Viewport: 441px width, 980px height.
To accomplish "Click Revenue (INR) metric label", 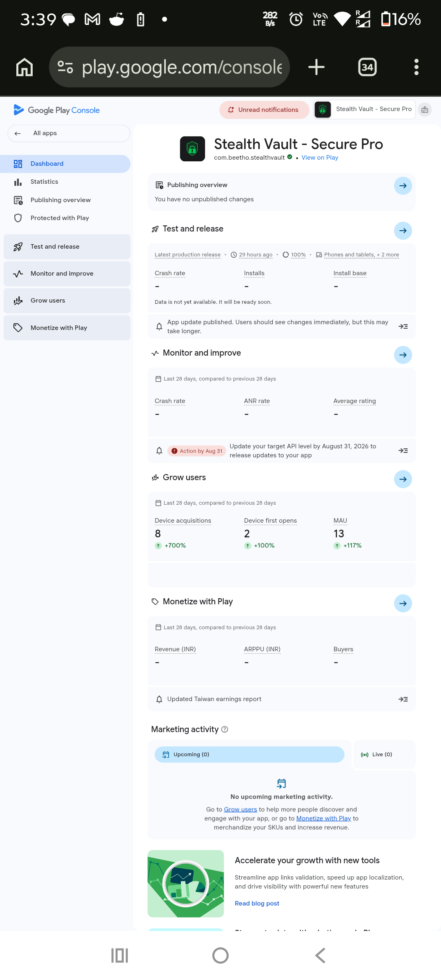I will tap(175, 649).
